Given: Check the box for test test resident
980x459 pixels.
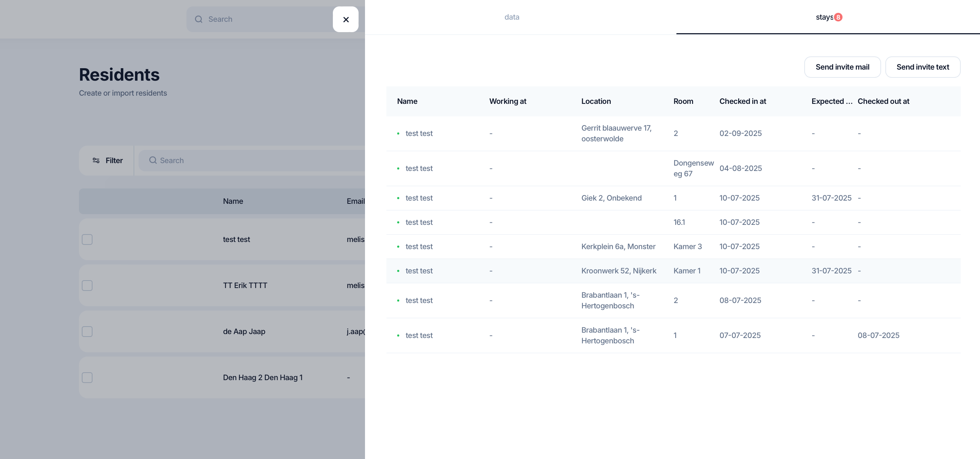Looking at the screenshot, I should [x=87, y=239].
